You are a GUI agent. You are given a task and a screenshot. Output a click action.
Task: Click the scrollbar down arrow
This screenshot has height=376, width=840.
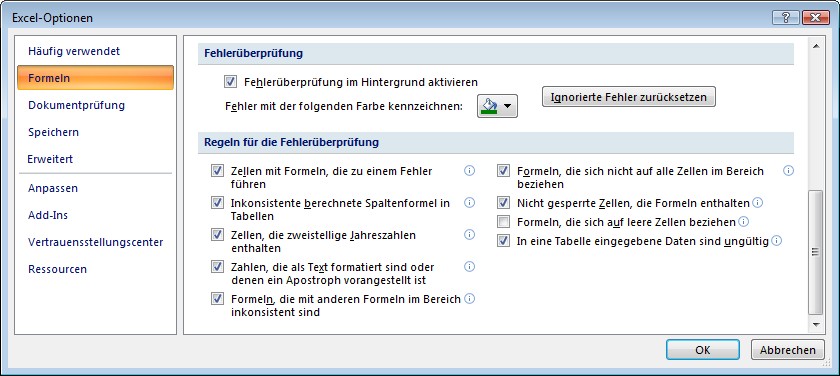click(x=816, y=324)
